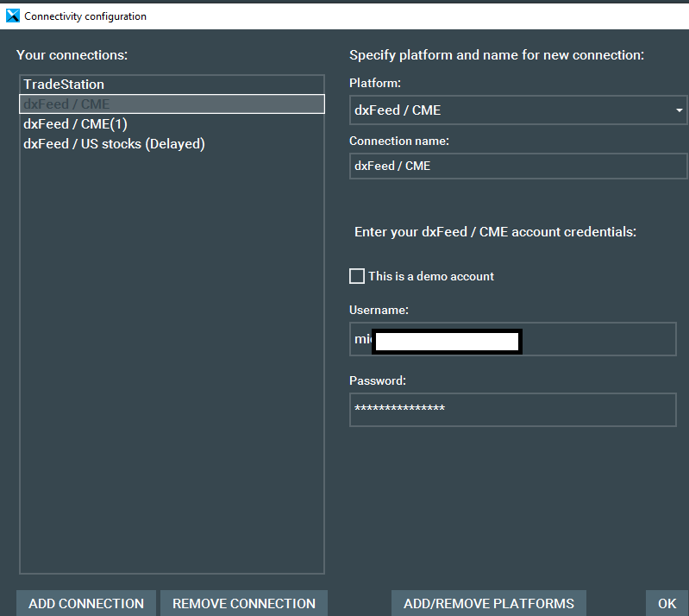Screen dimensions: 689x616
Task: Click the Platform dropdown arrow
Action: click(679, 110)
